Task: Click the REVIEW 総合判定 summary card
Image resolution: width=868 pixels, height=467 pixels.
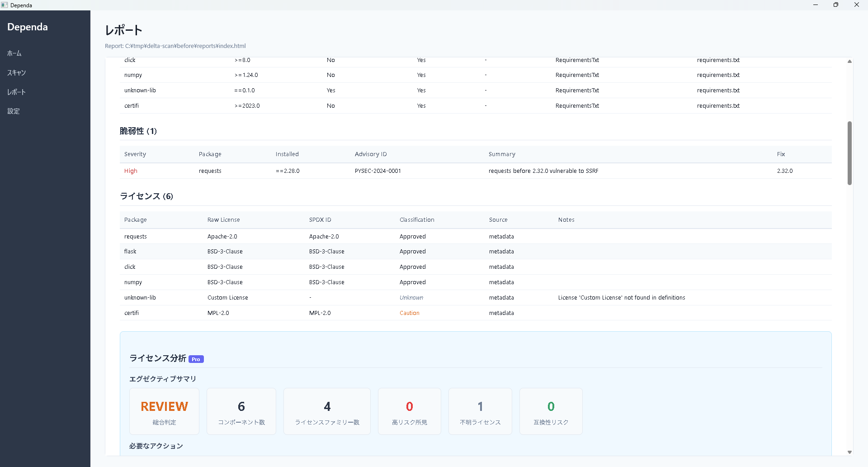Action: click(x=164, y=411)
